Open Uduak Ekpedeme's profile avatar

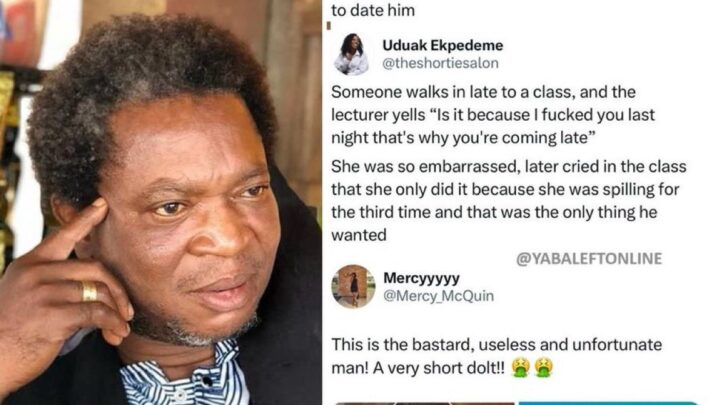point(352,54)
